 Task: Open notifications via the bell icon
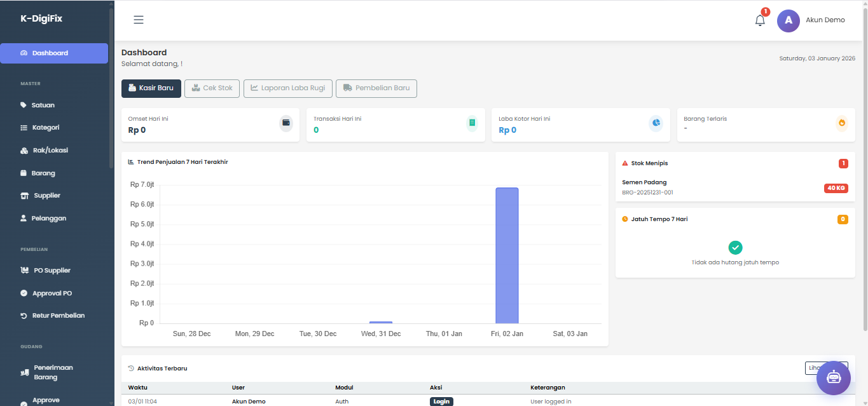click(x=759, y=20)
